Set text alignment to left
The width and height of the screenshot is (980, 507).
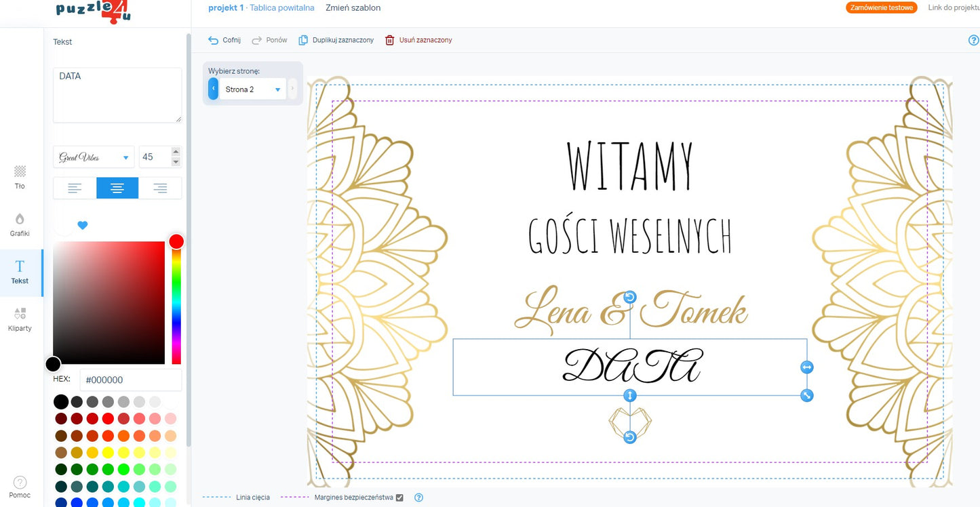point(75,188)
